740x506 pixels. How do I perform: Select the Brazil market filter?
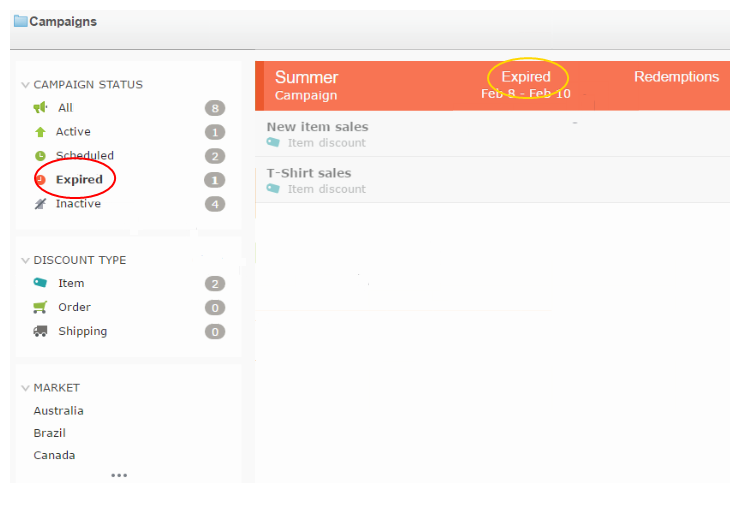coord(49,433)
